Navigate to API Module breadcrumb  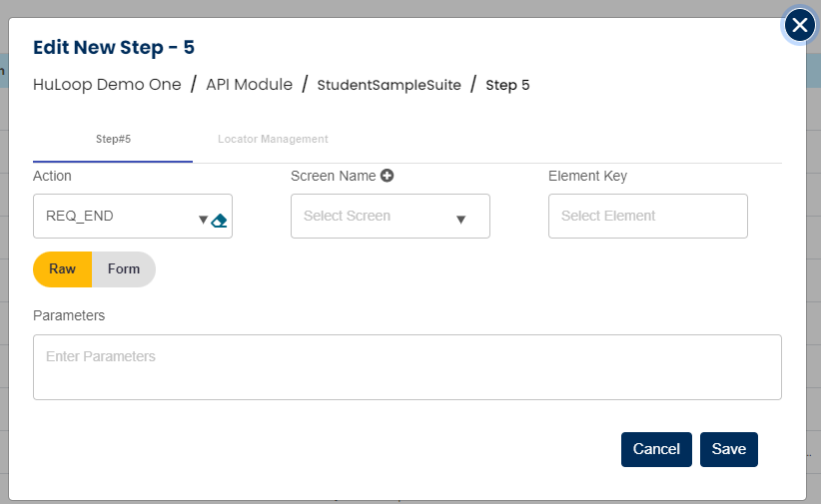(x=249, y=85)
